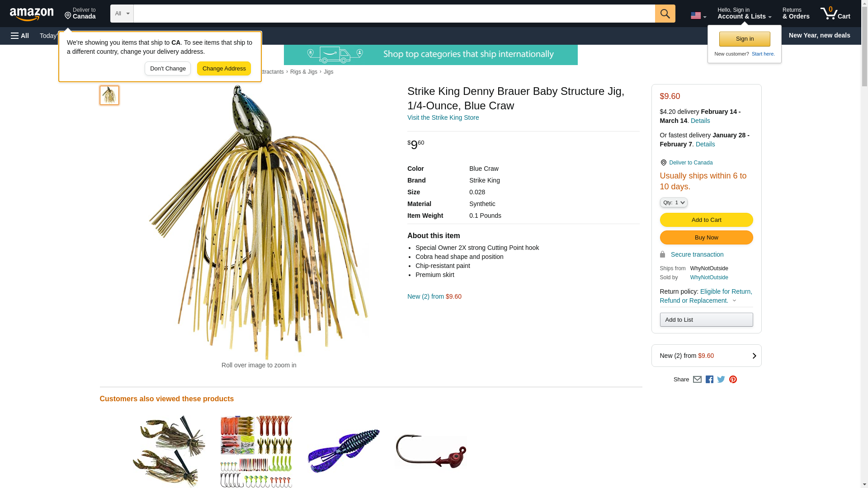868x488 pixels.
Task: Expand the All search category dropdown
Action: click(122, 14)
